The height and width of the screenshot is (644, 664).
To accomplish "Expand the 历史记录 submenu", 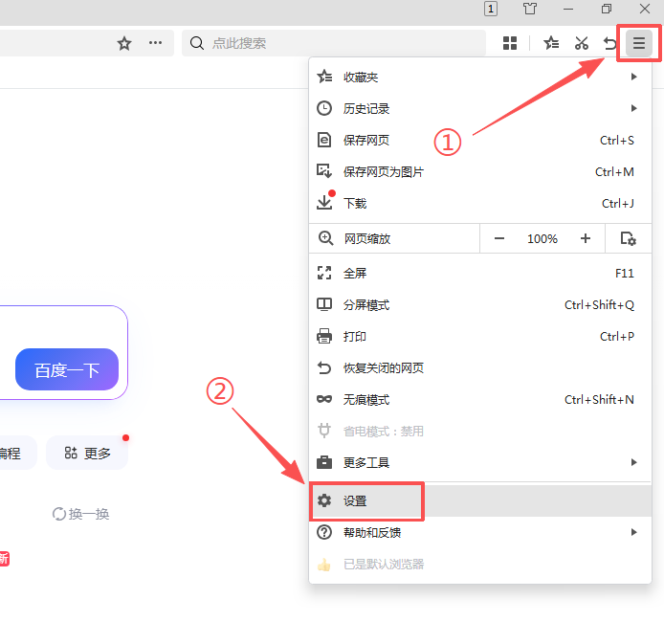I will [x=479, y=109].
